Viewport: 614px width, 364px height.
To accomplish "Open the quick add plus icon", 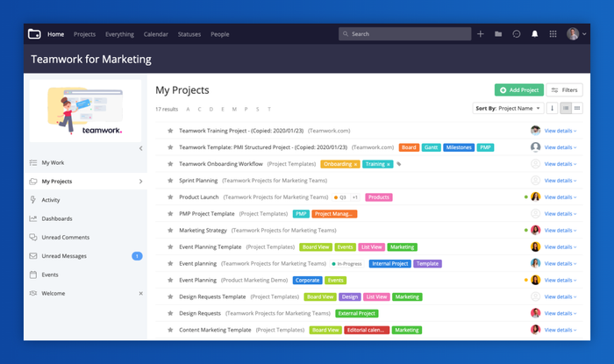I will tap(481, 34).
